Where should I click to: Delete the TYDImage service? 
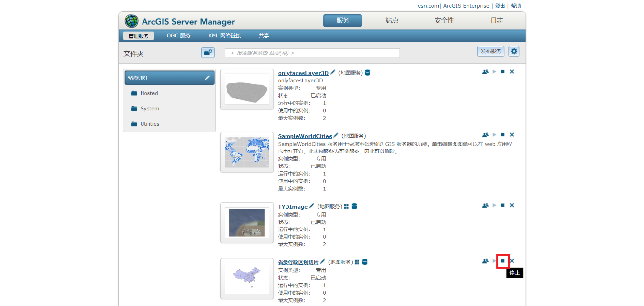(512, 205)
